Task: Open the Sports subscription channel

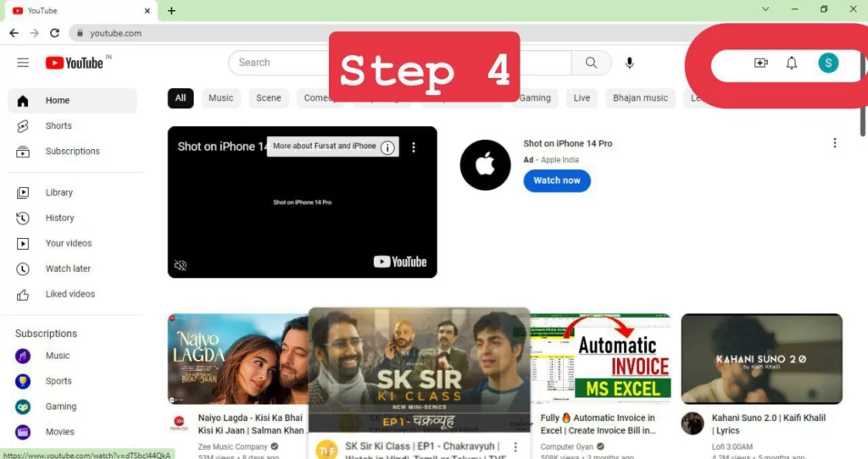Action: 72,381
